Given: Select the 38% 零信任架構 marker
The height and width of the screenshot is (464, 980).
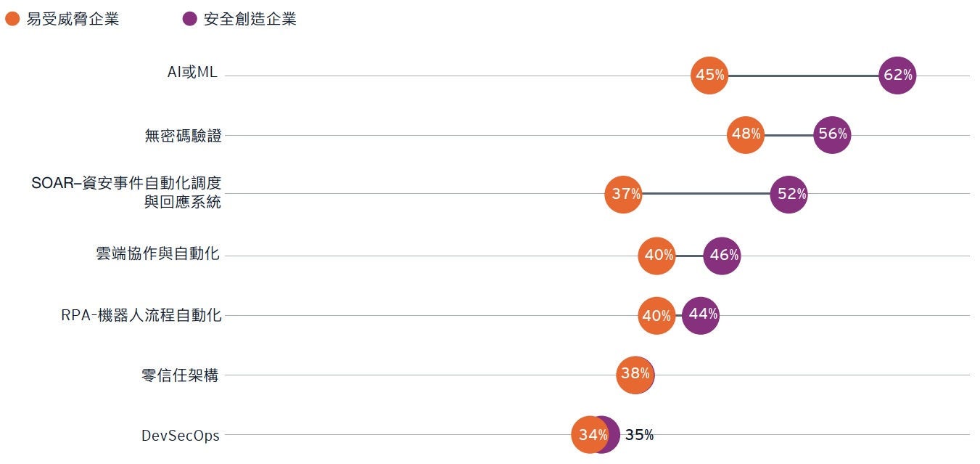Looking at the screenshot, I should pos(635,375).
